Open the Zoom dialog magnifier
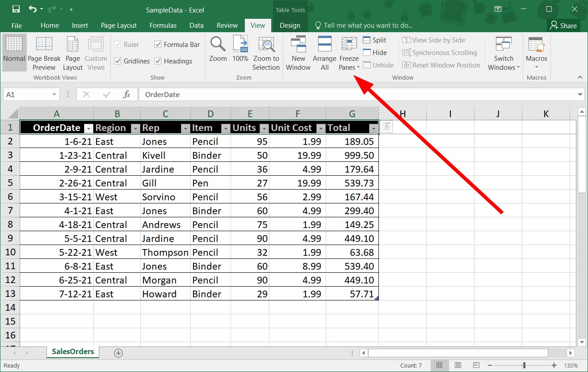 [218, 49]
